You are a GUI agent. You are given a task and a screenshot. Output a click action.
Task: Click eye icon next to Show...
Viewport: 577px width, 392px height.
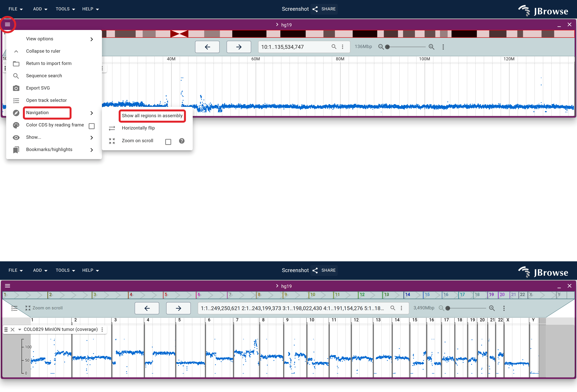pos(16,137)
